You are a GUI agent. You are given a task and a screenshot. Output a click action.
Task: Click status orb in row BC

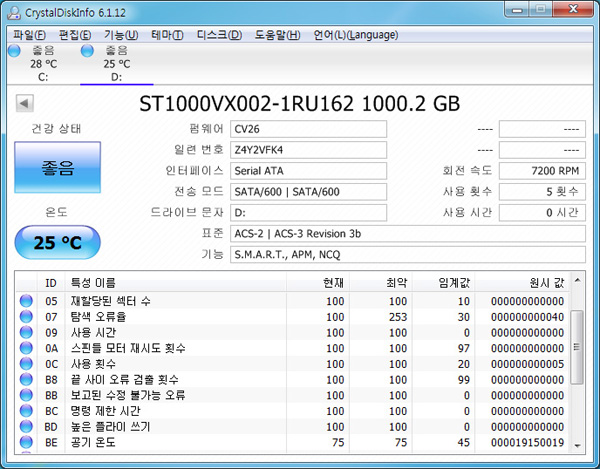tap(26, 411)
